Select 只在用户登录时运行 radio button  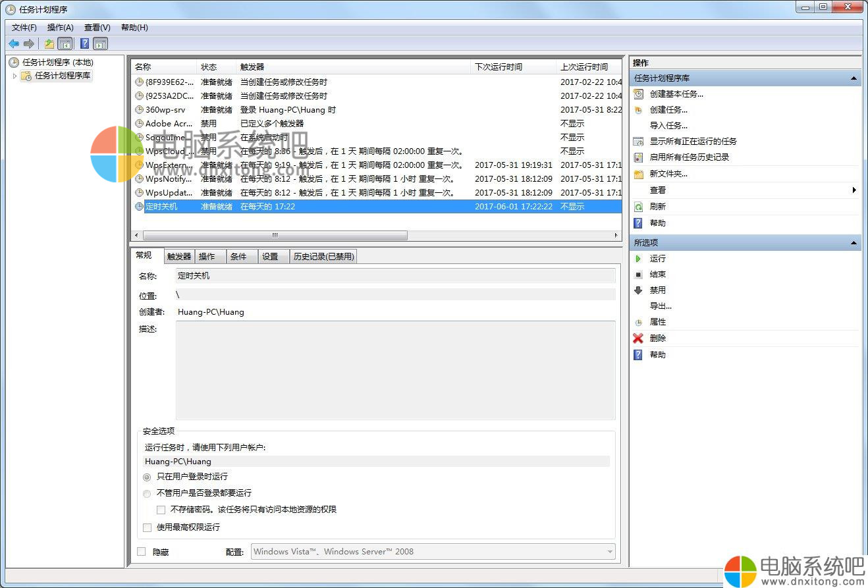147,477
